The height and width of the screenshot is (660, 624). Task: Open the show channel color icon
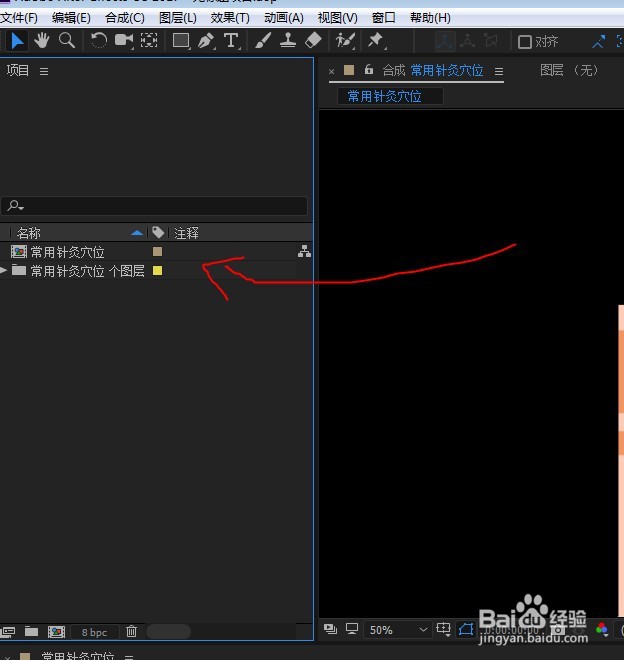(x=602, y=630)
